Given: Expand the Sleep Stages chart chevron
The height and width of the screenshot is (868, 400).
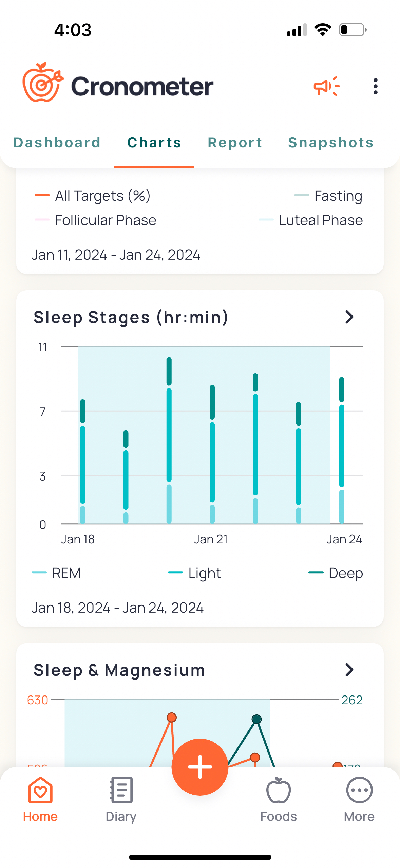Looking at the screenshot, I should click(349, 317).
